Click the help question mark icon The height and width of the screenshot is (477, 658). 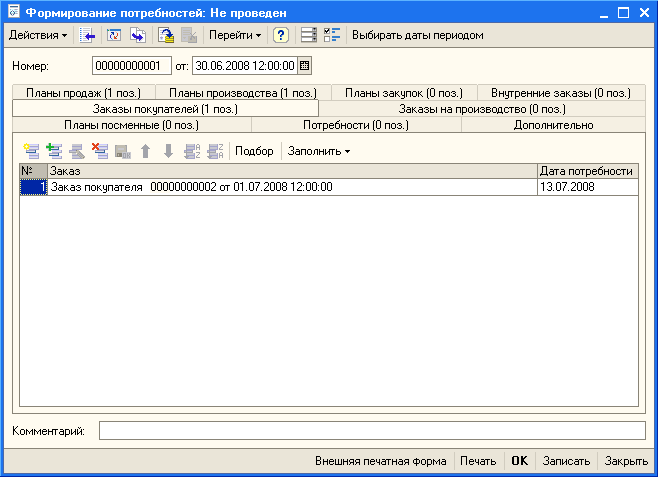point(281,35)
